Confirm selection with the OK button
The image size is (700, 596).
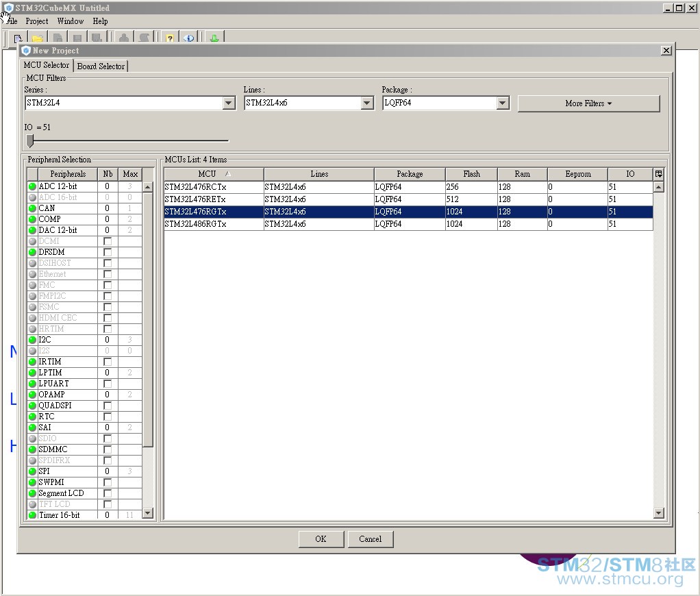click(321, 539)
